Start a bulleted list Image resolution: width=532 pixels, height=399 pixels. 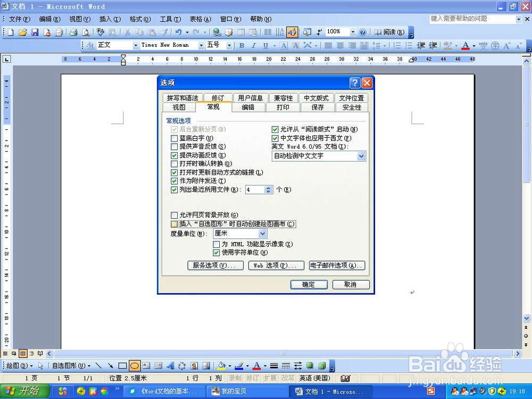(x=409, y=45)
